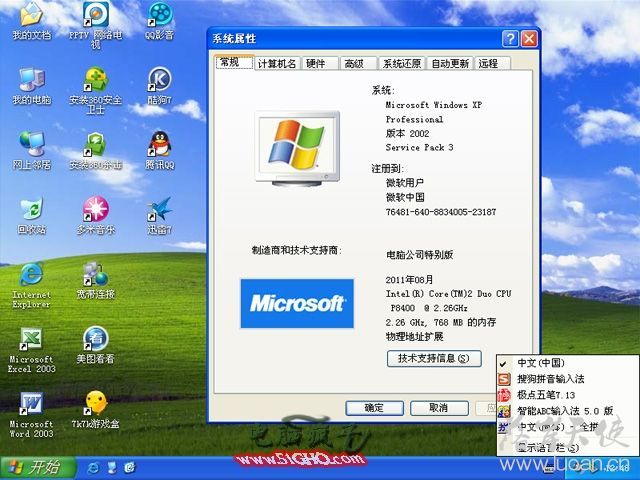The image size is (640, 480).
Task: Select 中文(中国) in the input method menu
Action: point(567,363)
